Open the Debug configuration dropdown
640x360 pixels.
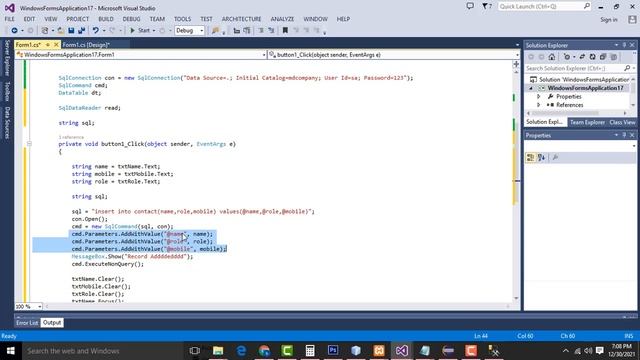189,31
